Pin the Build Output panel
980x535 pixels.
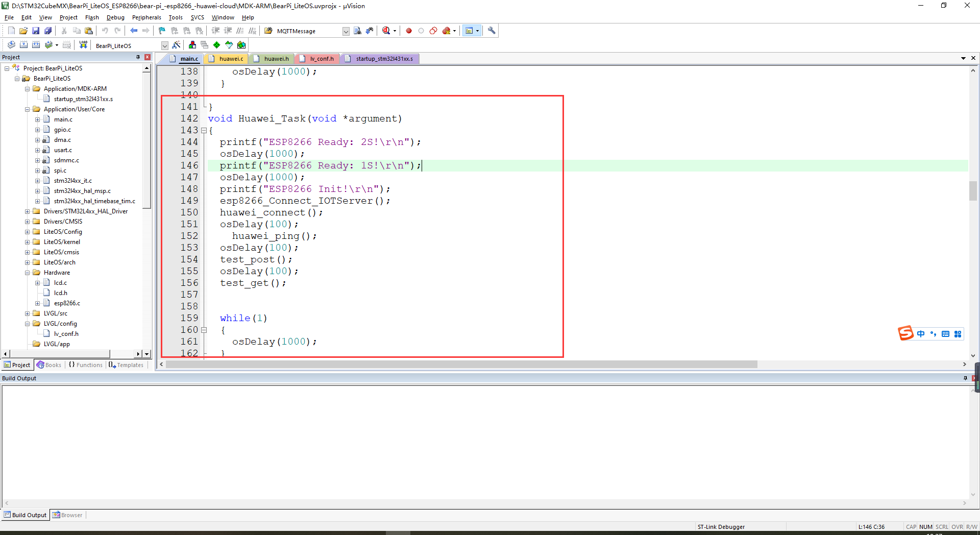click(965, 378)
